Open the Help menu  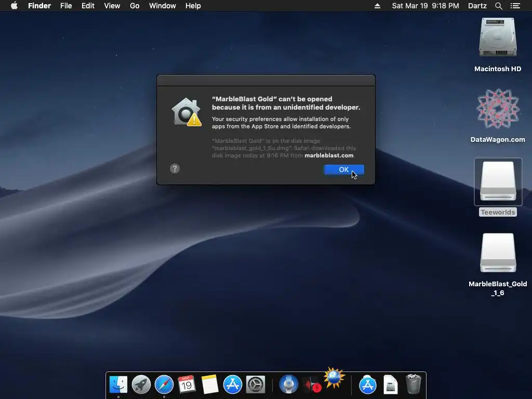click(x=193, y=6)
